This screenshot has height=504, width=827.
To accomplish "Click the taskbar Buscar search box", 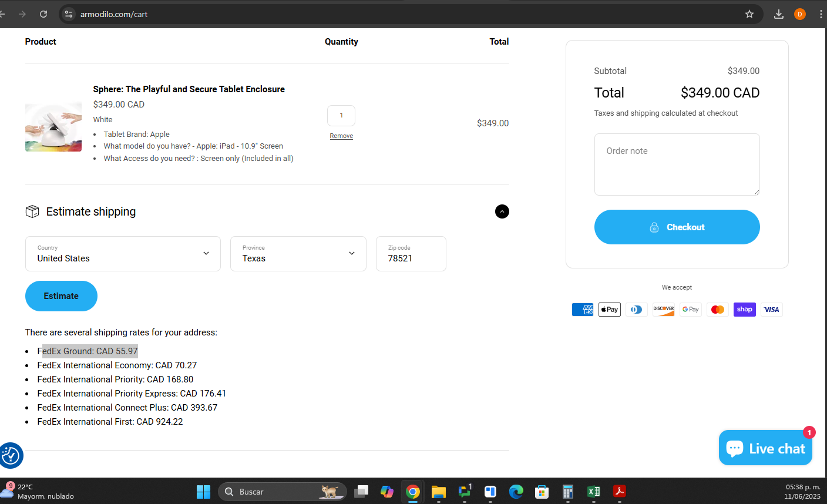I will click(282, 492).
